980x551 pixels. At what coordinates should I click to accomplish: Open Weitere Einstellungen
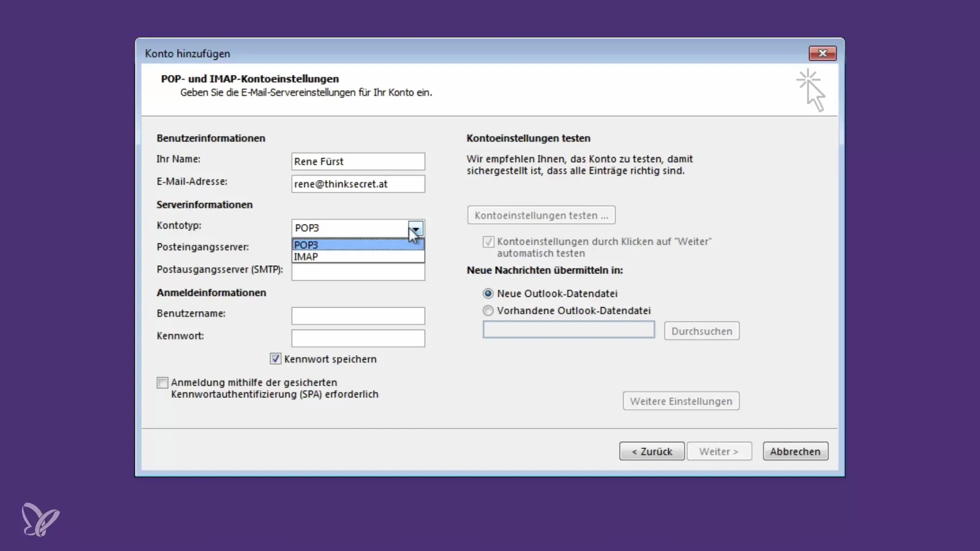tap(681, 401)
